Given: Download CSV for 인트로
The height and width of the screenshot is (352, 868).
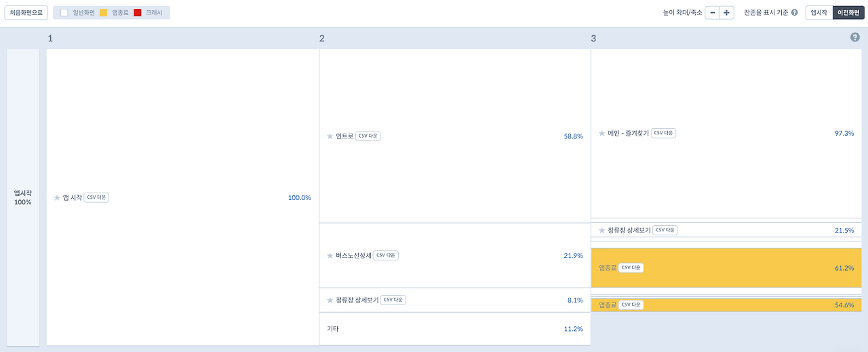Looking at the screenshot, I should click(x=368, y=136).
